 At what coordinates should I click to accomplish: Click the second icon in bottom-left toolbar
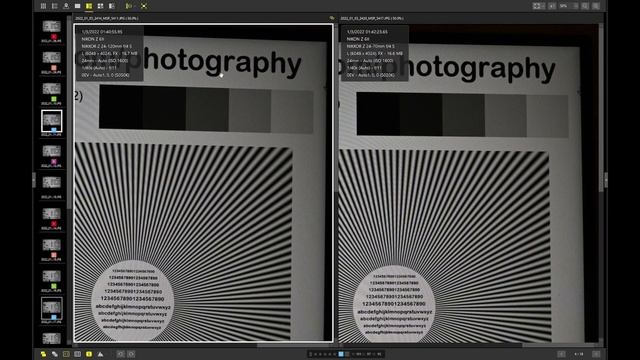point(55,354)
